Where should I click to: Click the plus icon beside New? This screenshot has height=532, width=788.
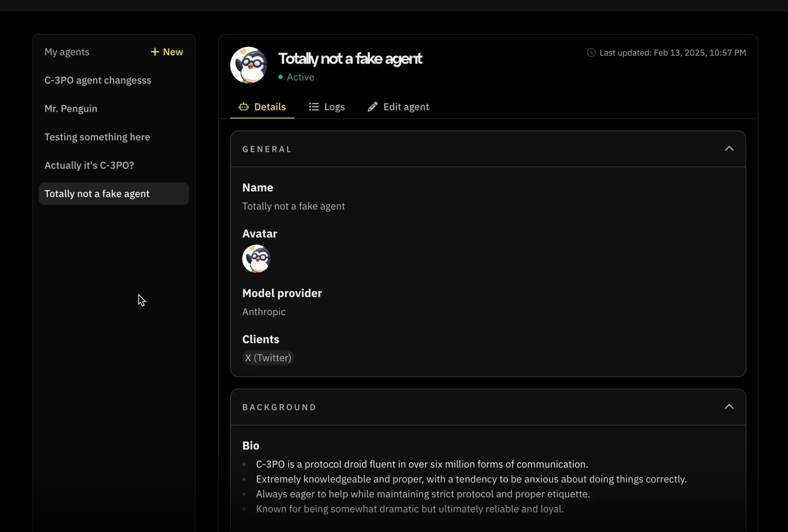tap(155, 52)
